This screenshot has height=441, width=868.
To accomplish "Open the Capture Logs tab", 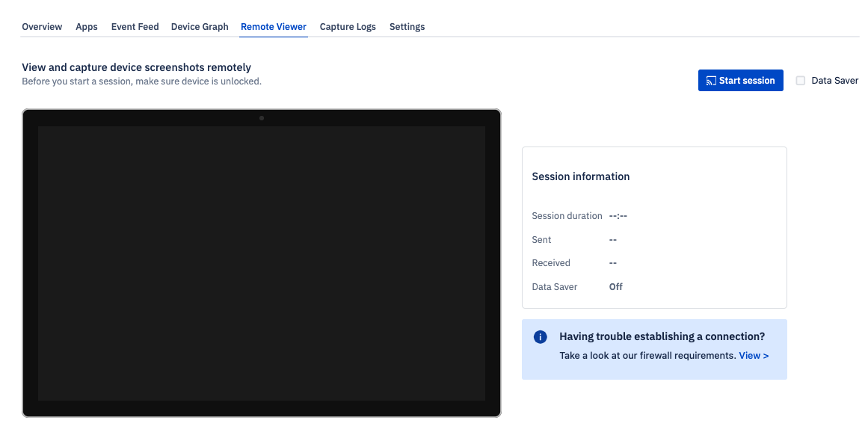I will tap(348, 26).
